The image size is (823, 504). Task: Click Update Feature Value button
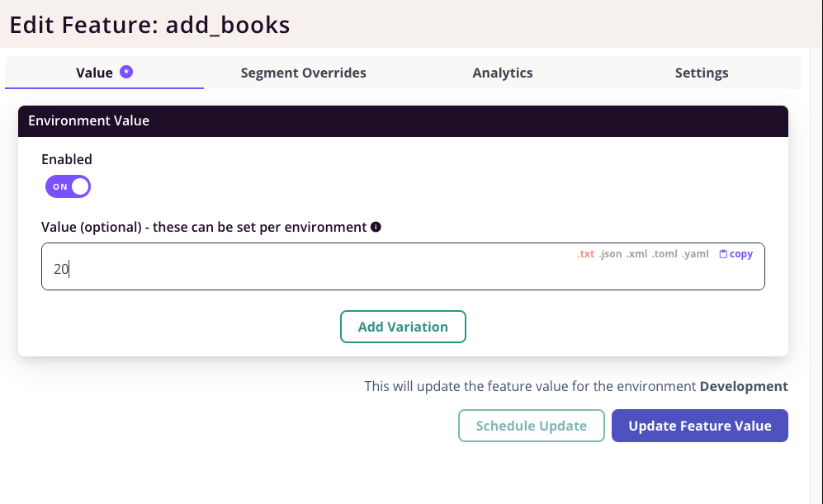(700, 426)
